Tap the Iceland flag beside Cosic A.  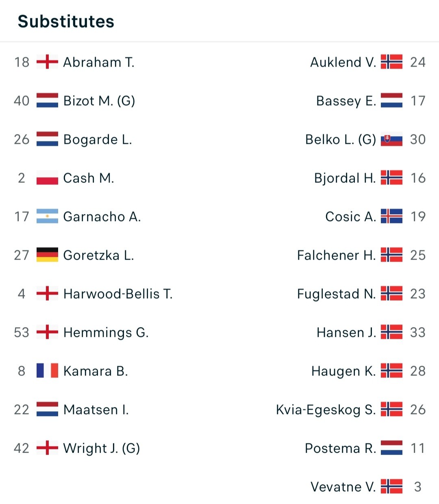(x=391, y=216)
